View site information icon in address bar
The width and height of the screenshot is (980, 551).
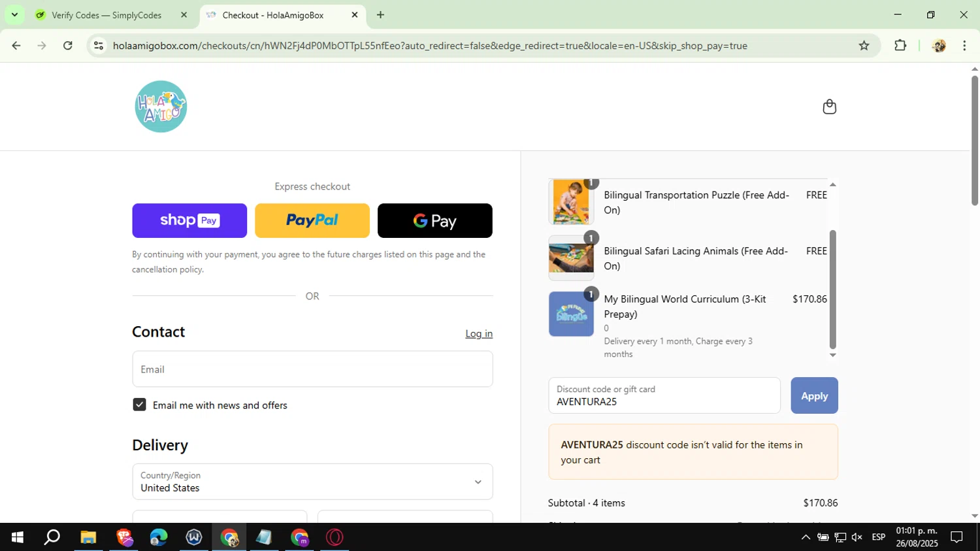click(x=99, y=46)
